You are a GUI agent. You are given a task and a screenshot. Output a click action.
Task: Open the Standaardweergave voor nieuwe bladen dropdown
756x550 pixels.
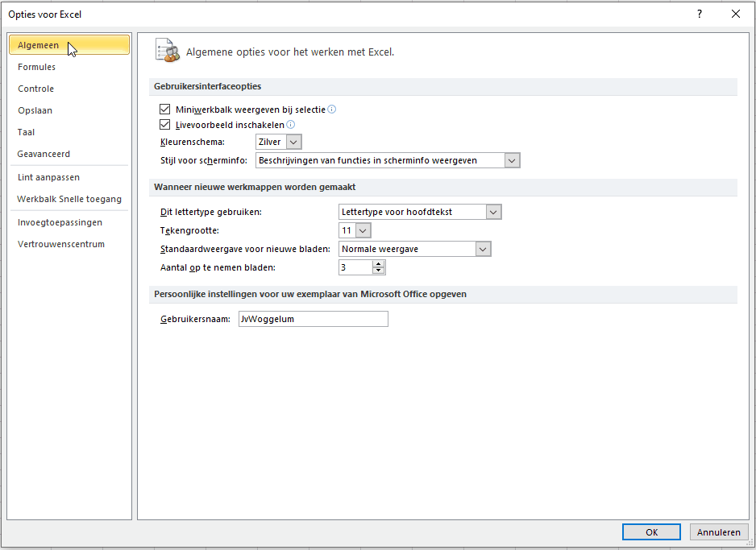click(414, 249)
